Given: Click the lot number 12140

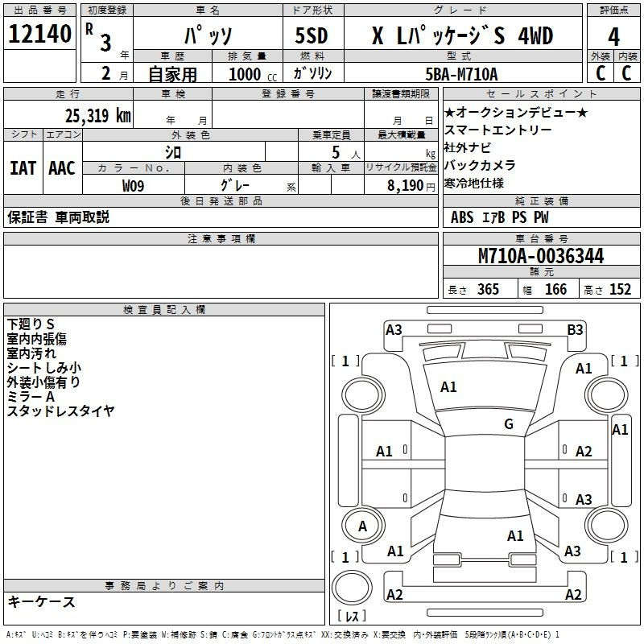Looking at the screenshot, I should (x=39, y=35).
